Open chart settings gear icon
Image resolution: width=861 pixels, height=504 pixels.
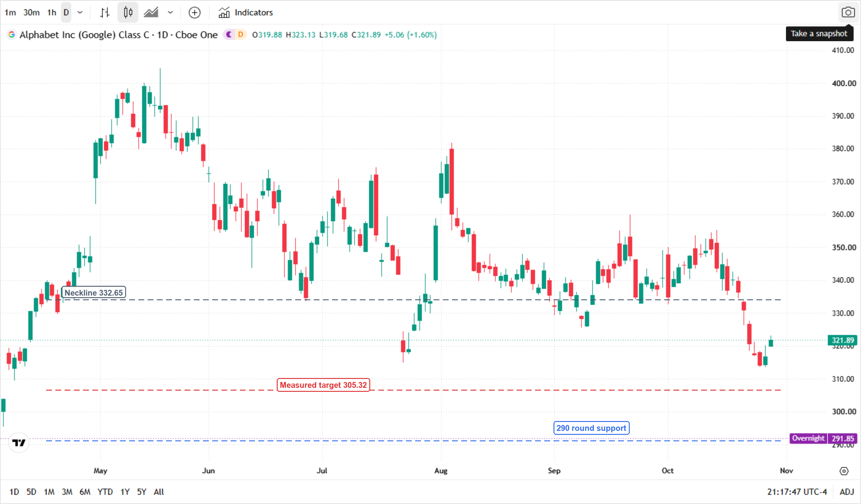(844, 471)
